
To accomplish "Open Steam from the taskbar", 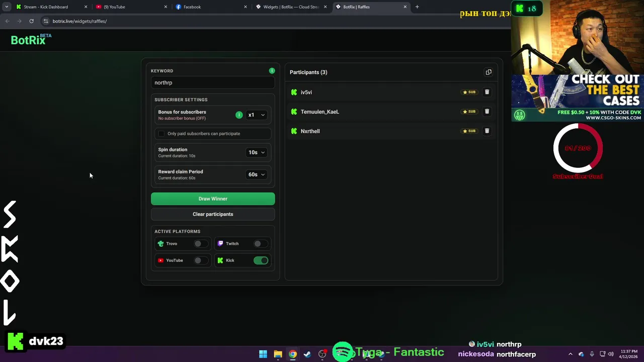I will (307, 354).
